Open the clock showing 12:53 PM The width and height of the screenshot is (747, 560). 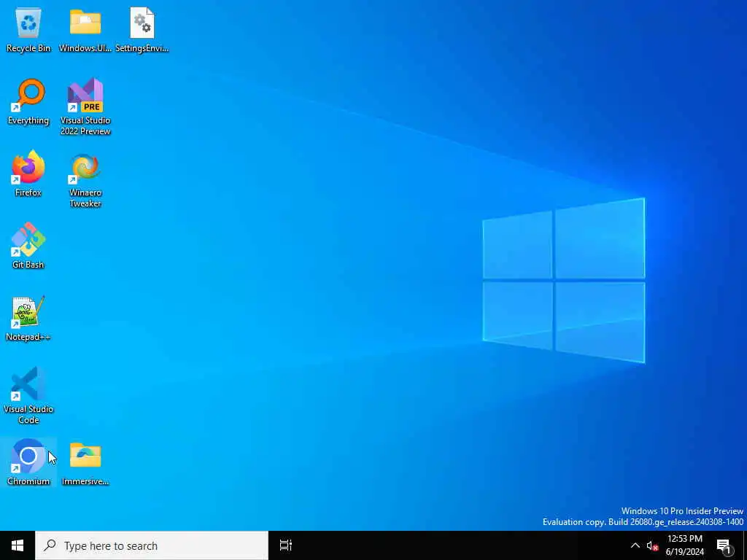[684, 545]
